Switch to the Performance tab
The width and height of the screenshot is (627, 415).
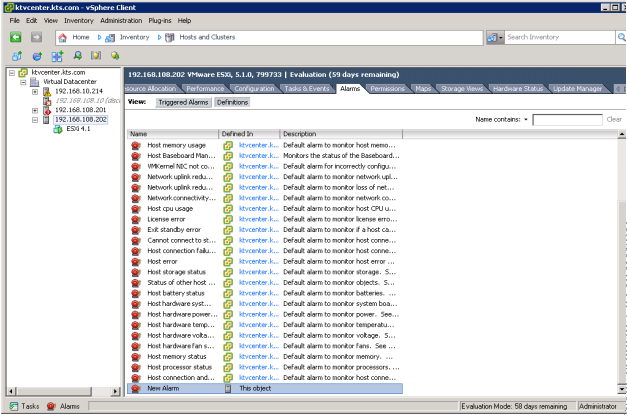(x=205, y=89)
